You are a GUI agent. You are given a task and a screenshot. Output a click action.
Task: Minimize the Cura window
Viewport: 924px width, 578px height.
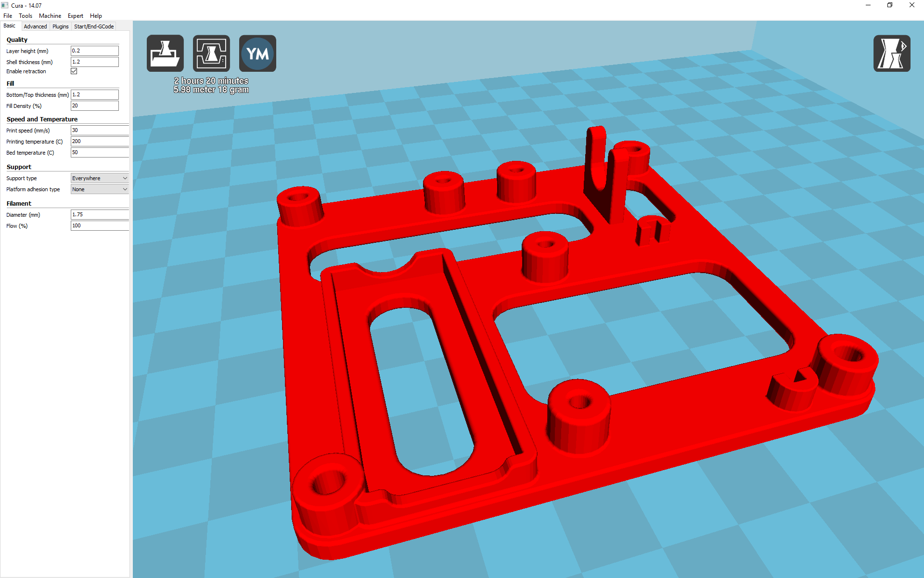point(868,5)
